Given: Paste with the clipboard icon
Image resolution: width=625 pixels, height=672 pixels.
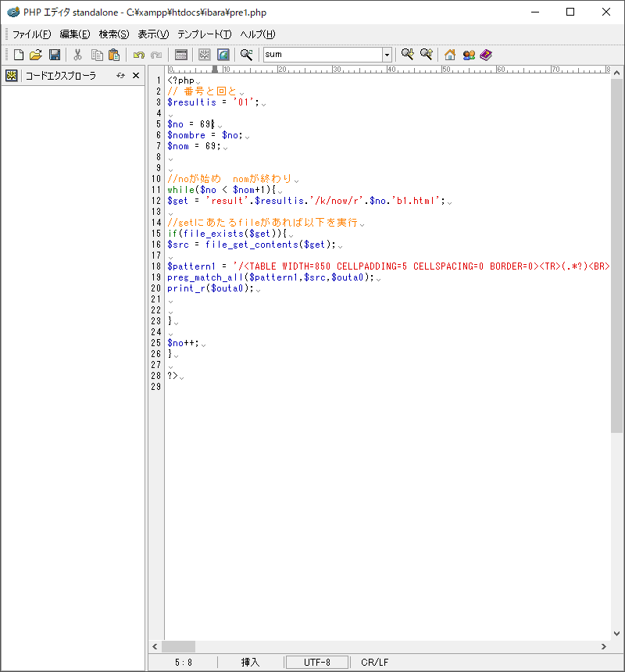Looking at the screenshot, I should 114,55.
